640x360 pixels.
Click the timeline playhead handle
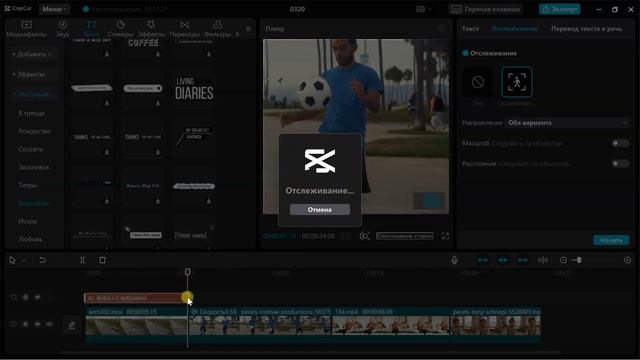pyautogui.click(x=187, y=272)
